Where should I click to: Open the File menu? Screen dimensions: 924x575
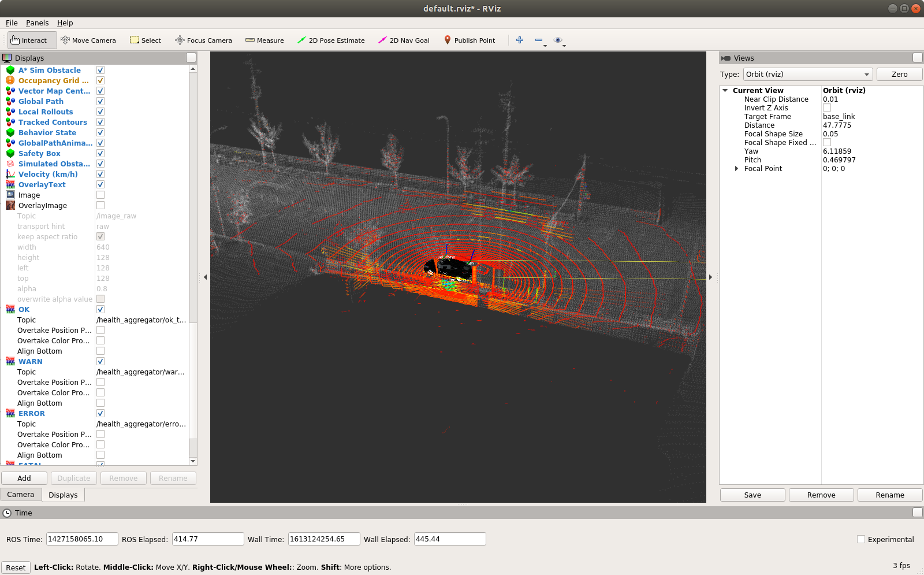12,23
